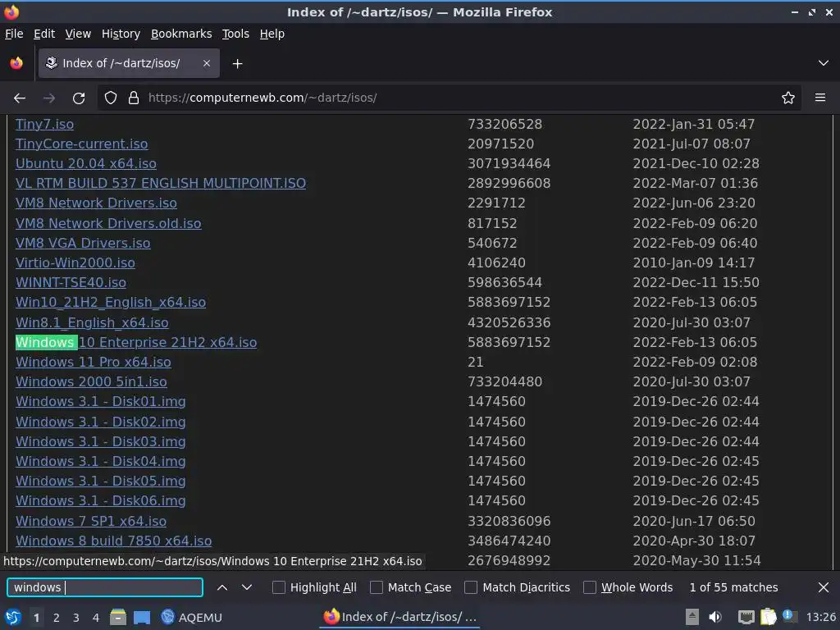Open a new tab with plus button

tap(237, 64)
